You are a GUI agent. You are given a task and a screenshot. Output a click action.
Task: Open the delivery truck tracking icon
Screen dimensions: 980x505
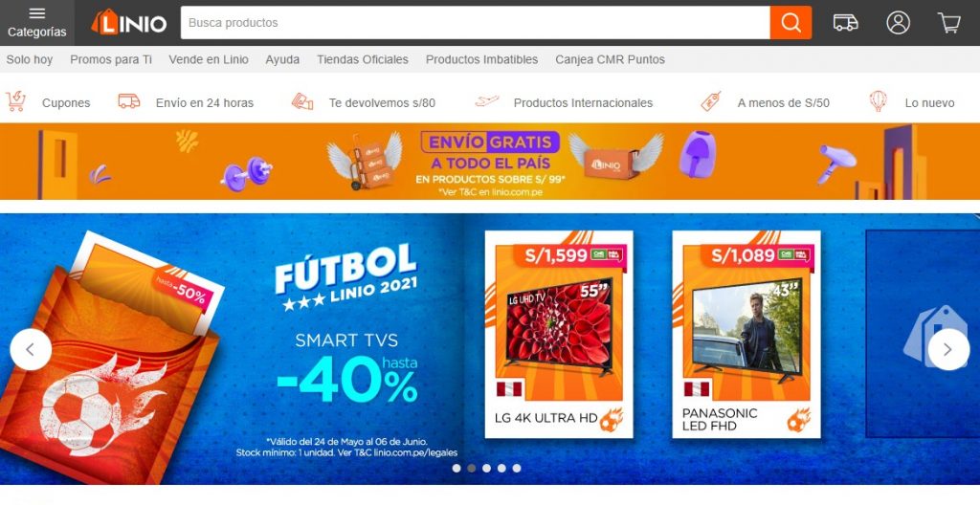click(x=845, y=23)
